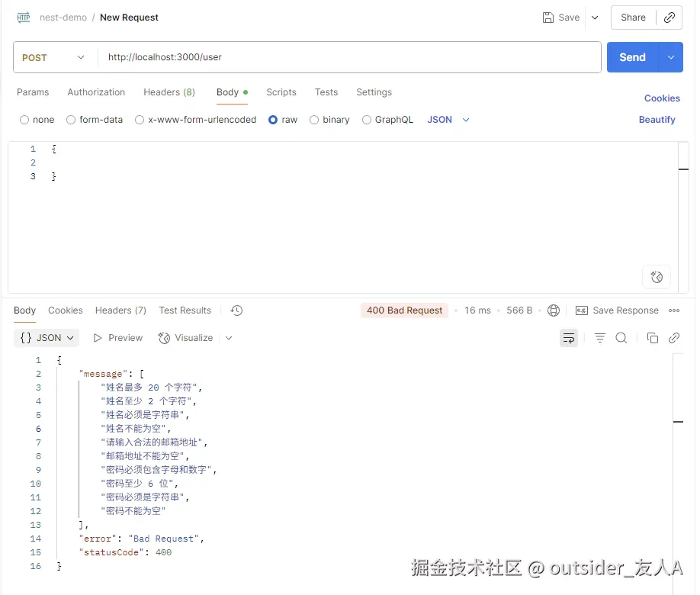
Task: Open the Params tab
Action: point(33,92)
